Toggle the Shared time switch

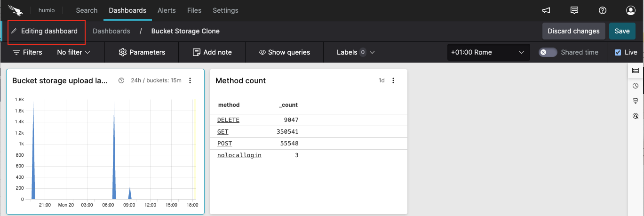[548, 52]
